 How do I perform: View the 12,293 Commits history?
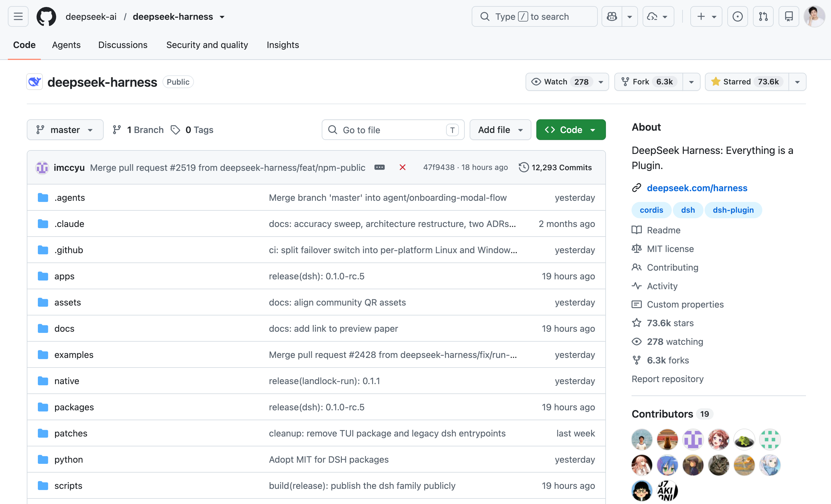555,167
